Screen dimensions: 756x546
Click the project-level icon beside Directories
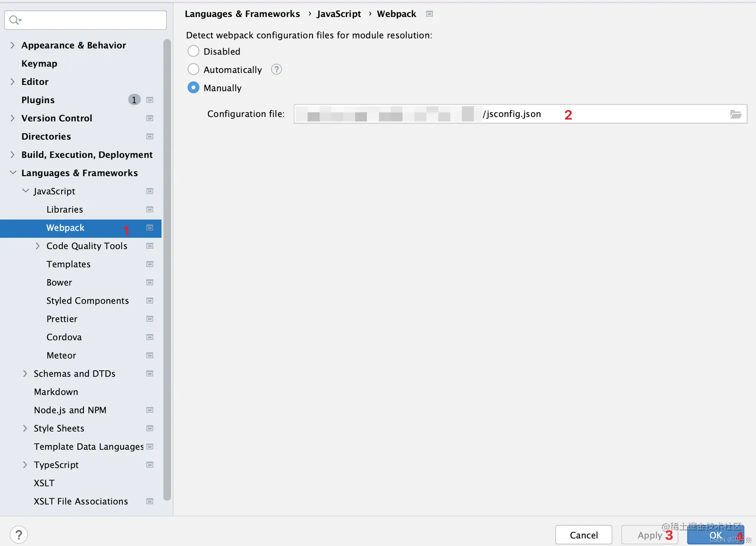click(149, 137)
